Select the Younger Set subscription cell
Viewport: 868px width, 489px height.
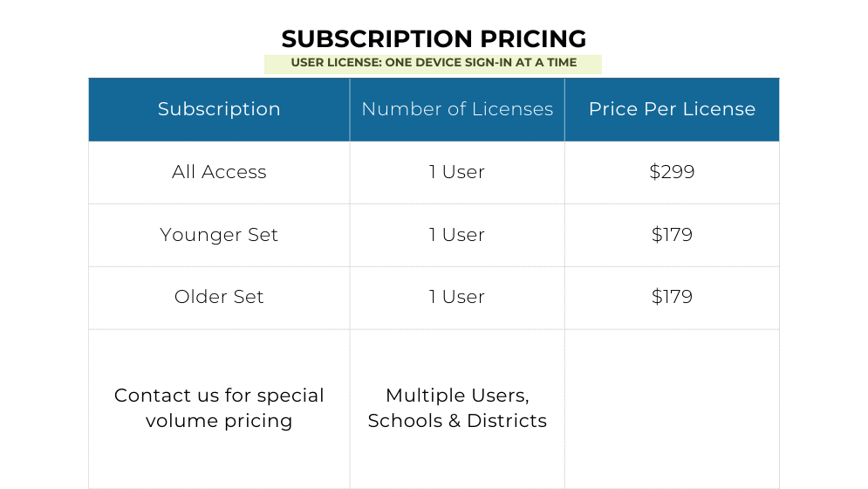(x=219, y=235)
